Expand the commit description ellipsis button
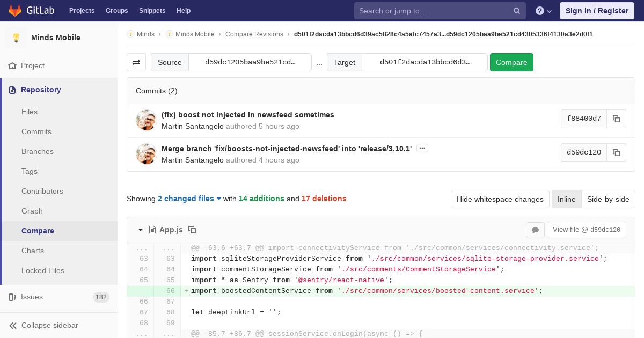 tap(422, 148)
